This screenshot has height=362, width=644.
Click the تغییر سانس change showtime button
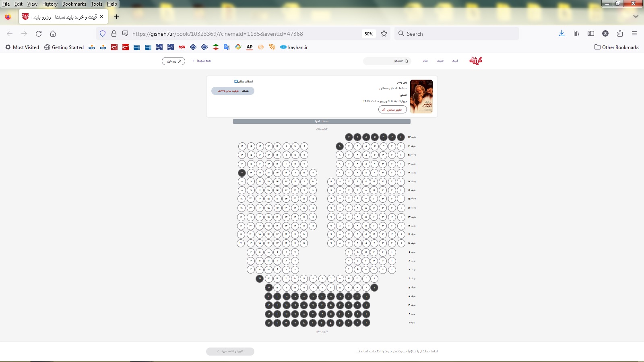pos(392,109)
